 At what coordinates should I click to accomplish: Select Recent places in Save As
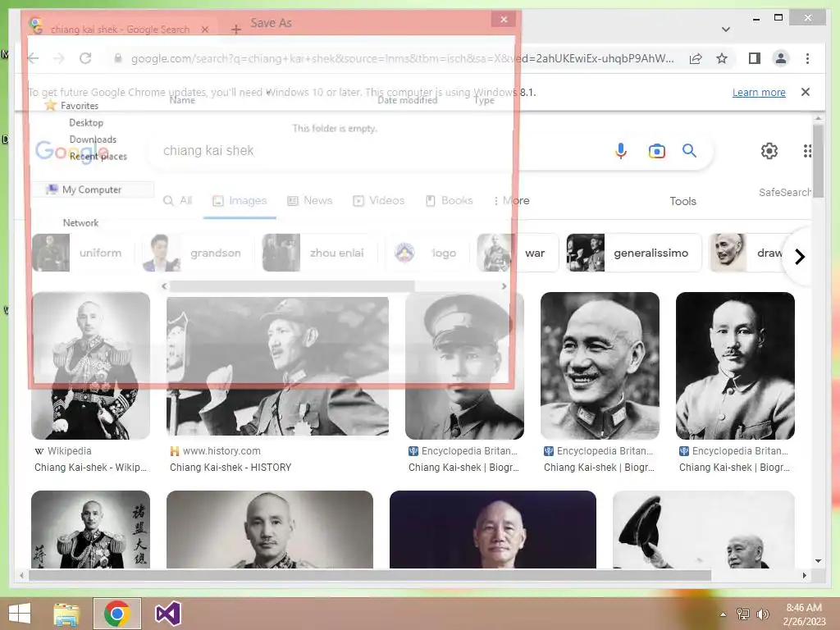pyautogui.click(x=98, y=157)
